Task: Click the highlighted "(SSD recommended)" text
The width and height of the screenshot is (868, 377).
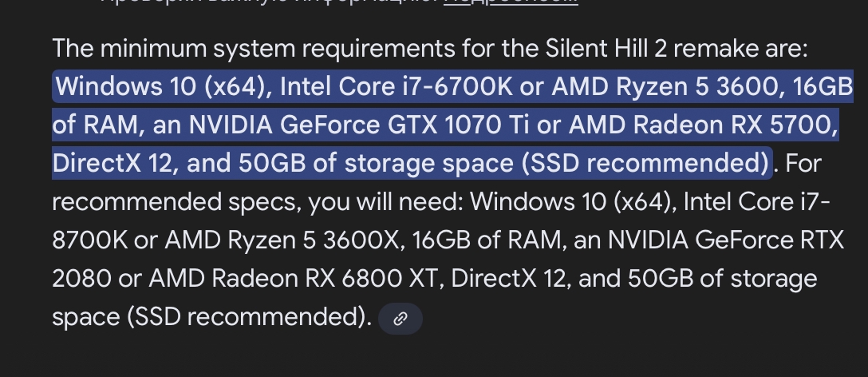Action: click(645, 164)
